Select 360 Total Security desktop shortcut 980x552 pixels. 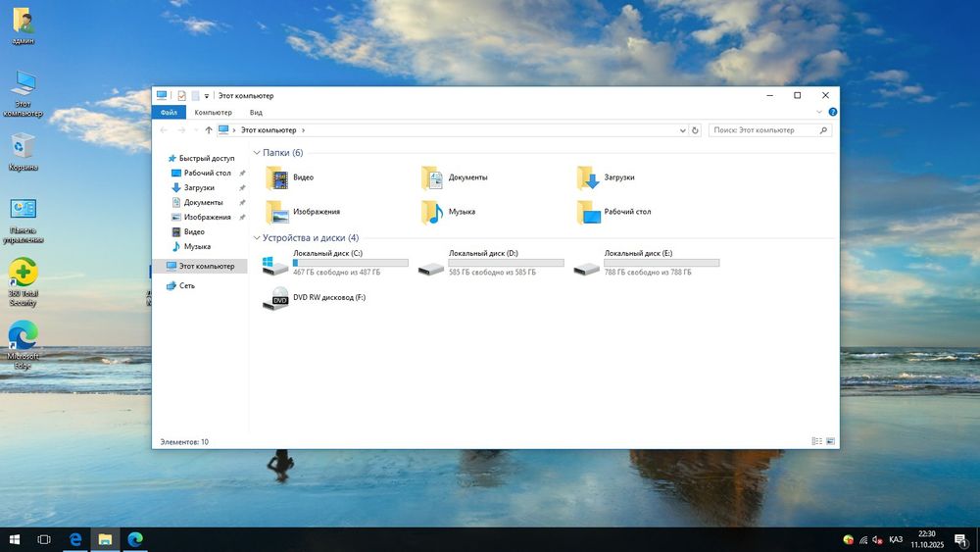(x=24, y=282)
